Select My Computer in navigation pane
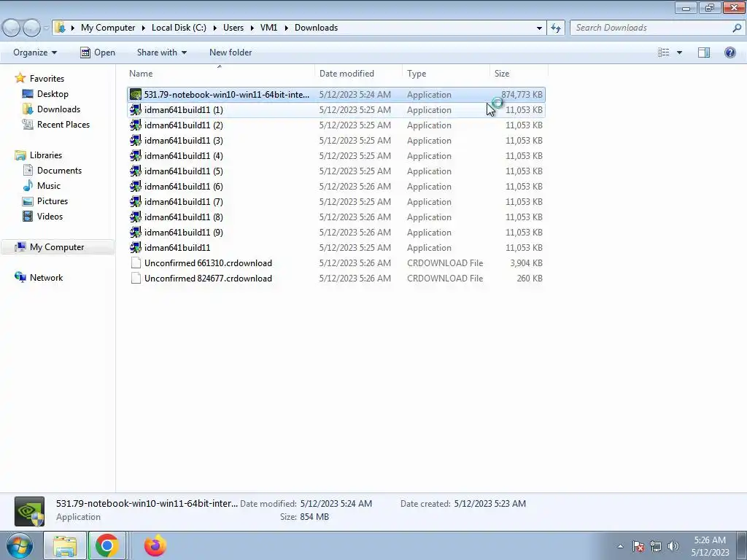747x560 pixels. [x=57, y=247]
